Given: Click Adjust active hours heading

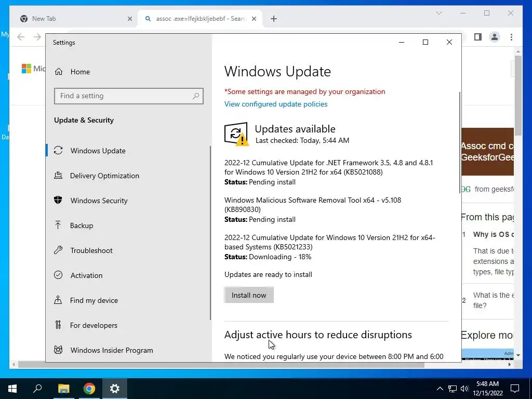Looking at the screenshot, I should pyautogui.click(x=318, y=335).
